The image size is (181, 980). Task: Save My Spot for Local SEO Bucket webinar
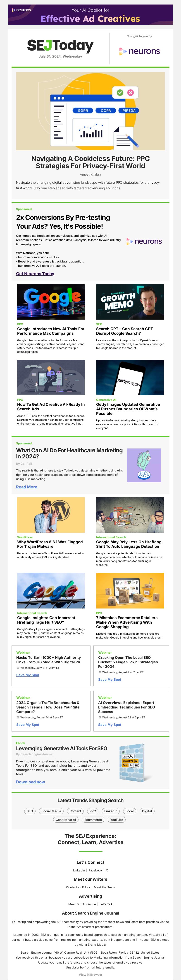click(110, 679)
